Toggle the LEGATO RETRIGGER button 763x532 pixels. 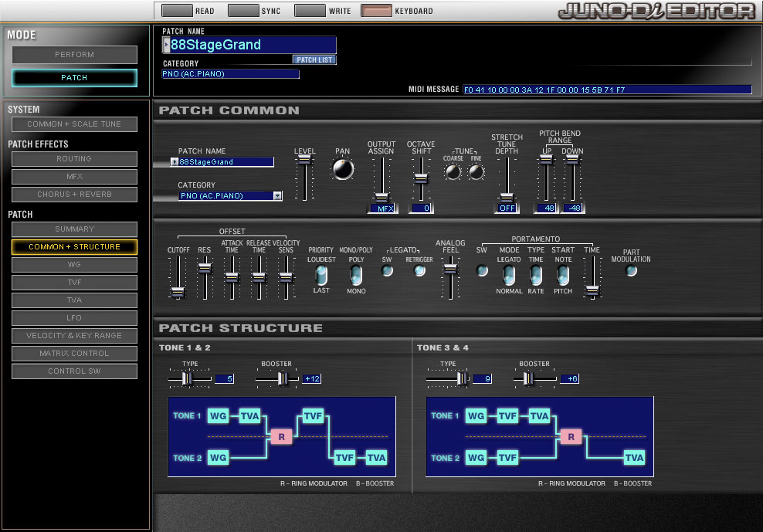point(419,270)
